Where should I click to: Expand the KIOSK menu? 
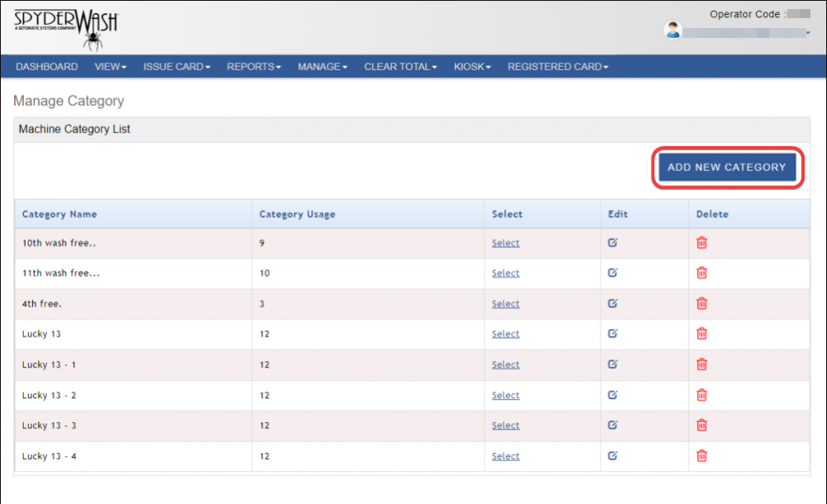[472, 66]
